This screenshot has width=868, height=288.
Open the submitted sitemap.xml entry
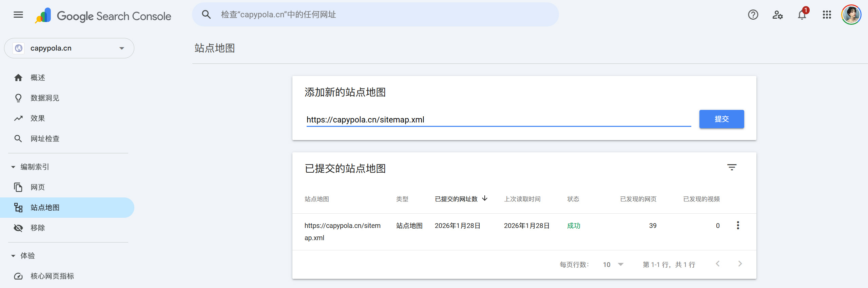pos(342,226)
